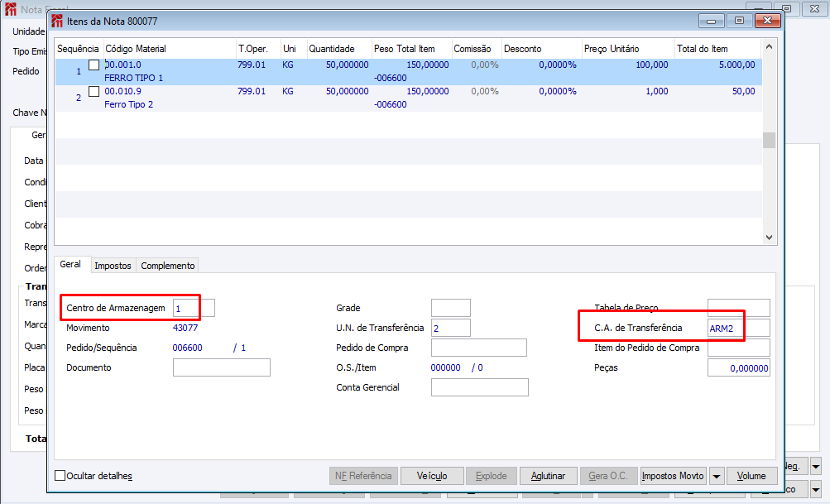
Task: Click the Itens da Nota window title icon
Action: (57, 22)
